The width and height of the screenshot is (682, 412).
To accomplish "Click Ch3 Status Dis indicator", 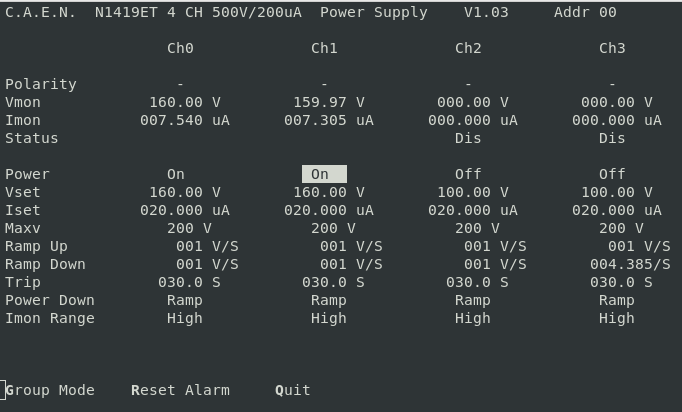I will [612, 138].
